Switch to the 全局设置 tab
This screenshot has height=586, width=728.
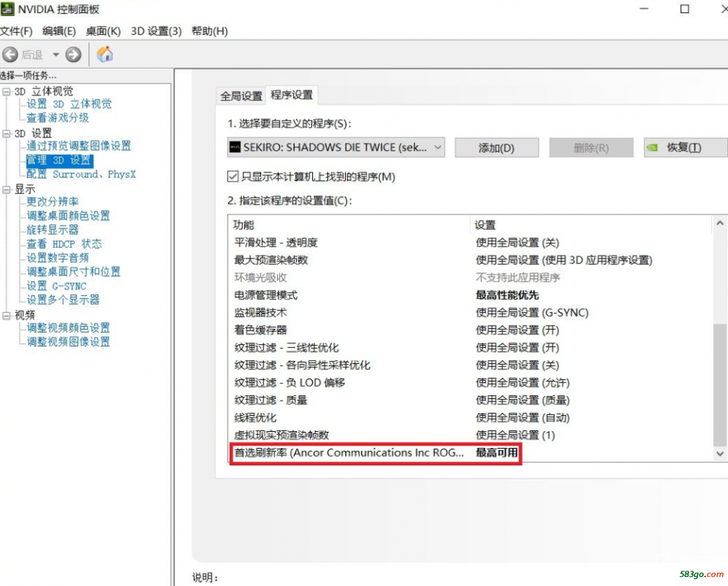click(x=241, y=95)
